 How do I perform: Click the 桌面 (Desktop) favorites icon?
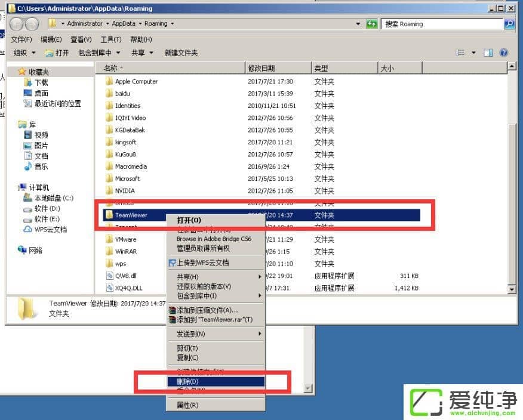pos(26,92)
